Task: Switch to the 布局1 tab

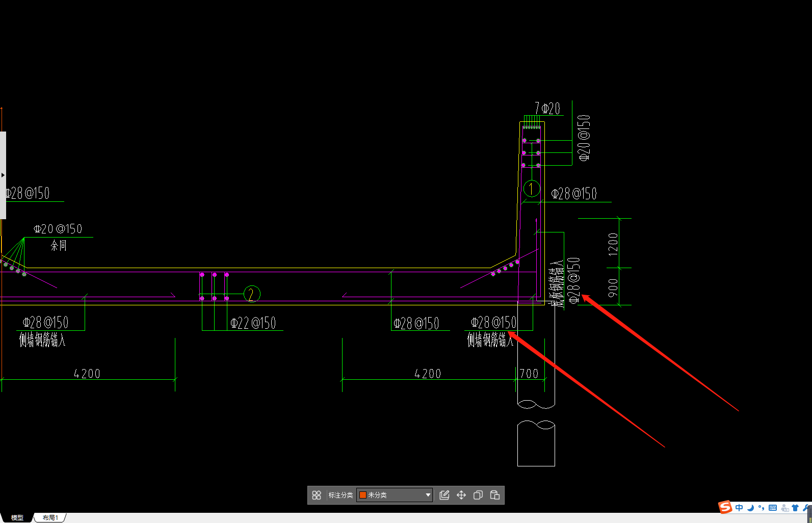Action: [x=50, y=517]
